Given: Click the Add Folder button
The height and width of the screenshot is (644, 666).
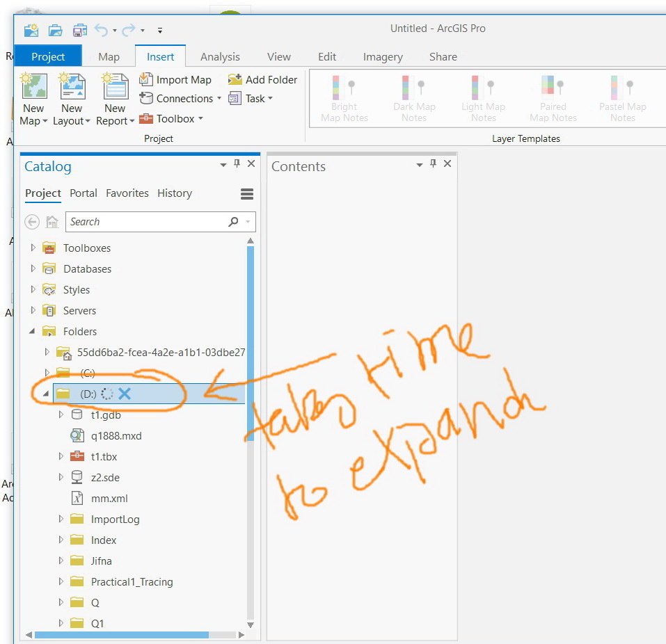Looking at the screenshot, I should point(262,79).
